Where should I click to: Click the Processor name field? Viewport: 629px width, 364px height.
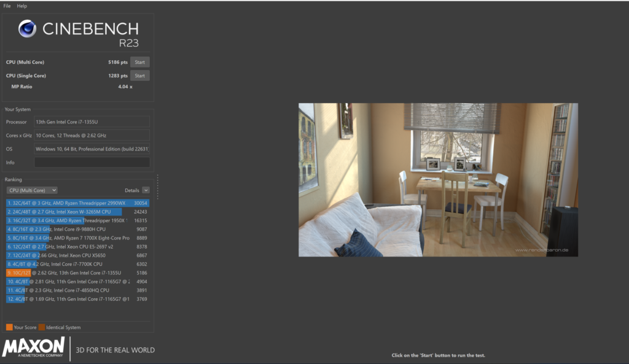pos(92,122)
